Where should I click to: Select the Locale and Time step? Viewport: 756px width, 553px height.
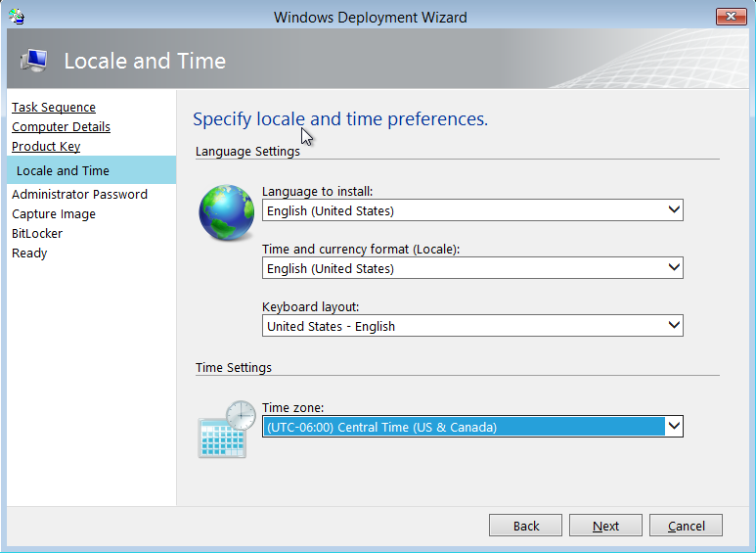click(91, 170)
